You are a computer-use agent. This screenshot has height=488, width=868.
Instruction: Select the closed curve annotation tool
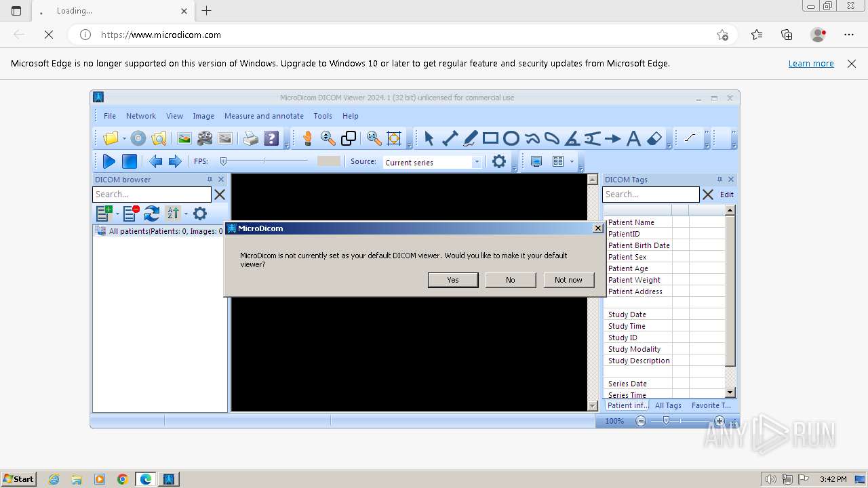coord(552,138)
